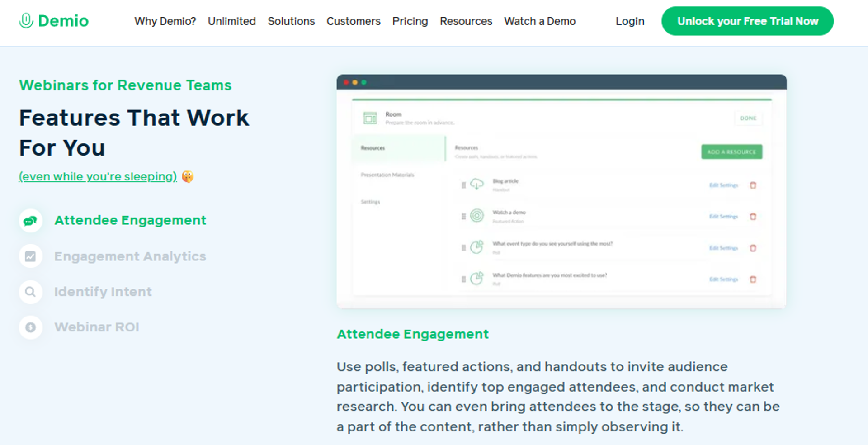The image size is (868, 445).
Task: Click the Features That Work For You heading
Action: (134, 133)
